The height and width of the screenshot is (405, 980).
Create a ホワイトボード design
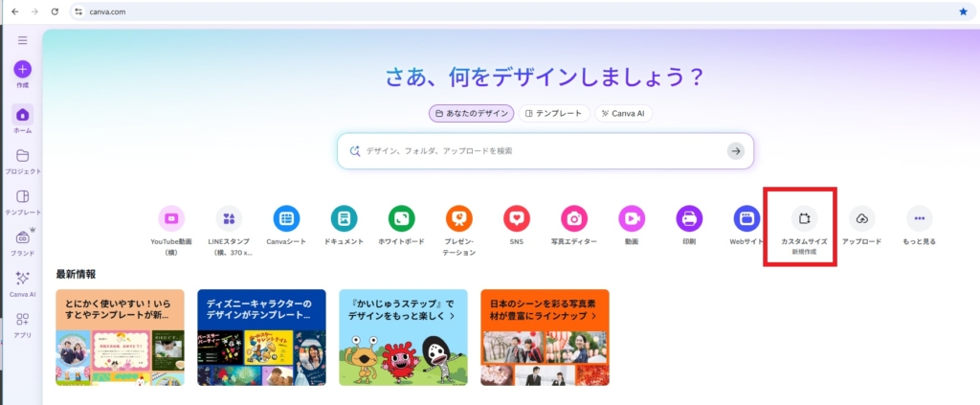click(x=401, y=218)
